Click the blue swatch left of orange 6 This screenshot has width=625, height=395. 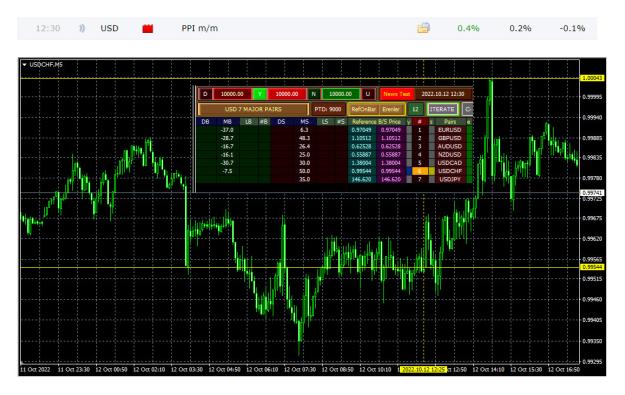[409, 171]
